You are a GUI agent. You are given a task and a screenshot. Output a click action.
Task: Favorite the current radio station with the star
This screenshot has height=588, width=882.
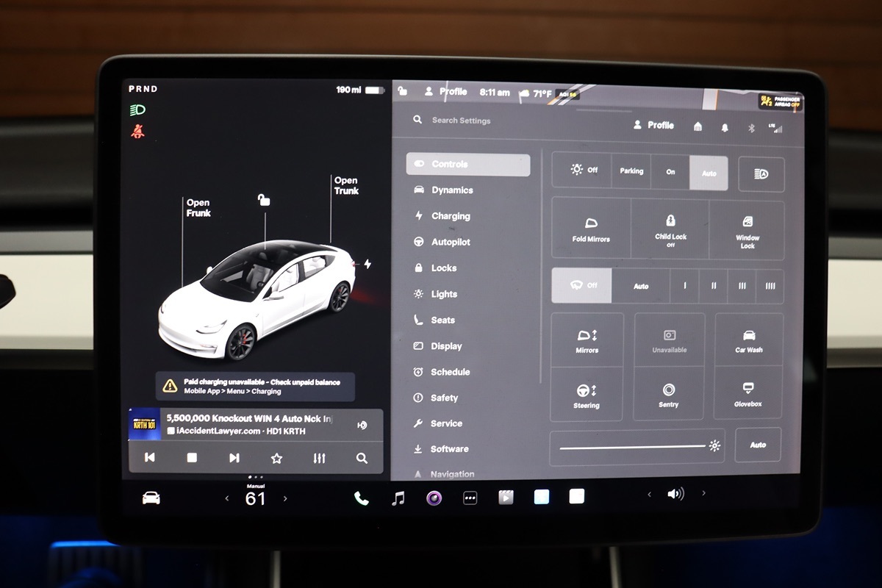click(x=276, y=458)
